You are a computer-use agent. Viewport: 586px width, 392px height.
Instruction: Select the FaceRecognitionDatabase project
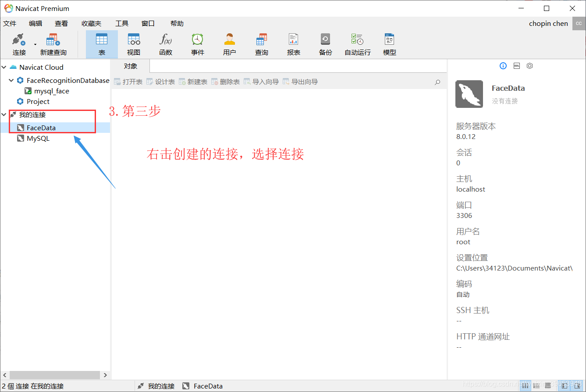68,81
